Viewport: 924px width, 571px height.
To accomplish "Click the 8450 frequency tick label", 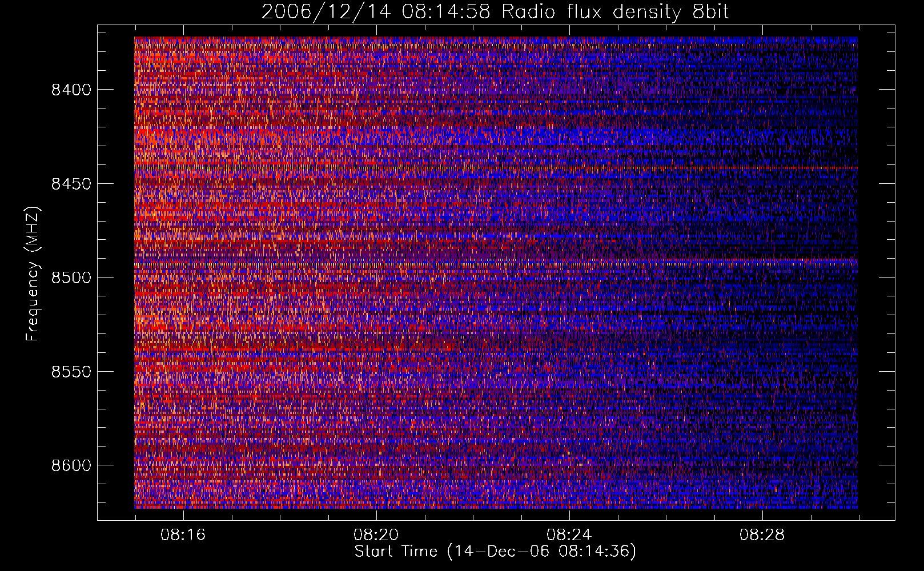I will pos(71,184).
